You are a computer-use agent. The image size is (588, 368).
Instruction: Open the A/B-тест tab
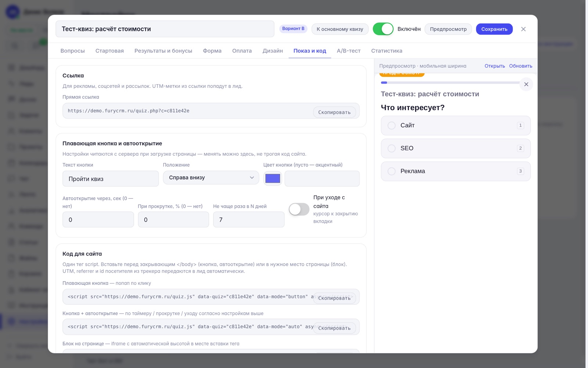pyautogui.click(x=349, y=51)
